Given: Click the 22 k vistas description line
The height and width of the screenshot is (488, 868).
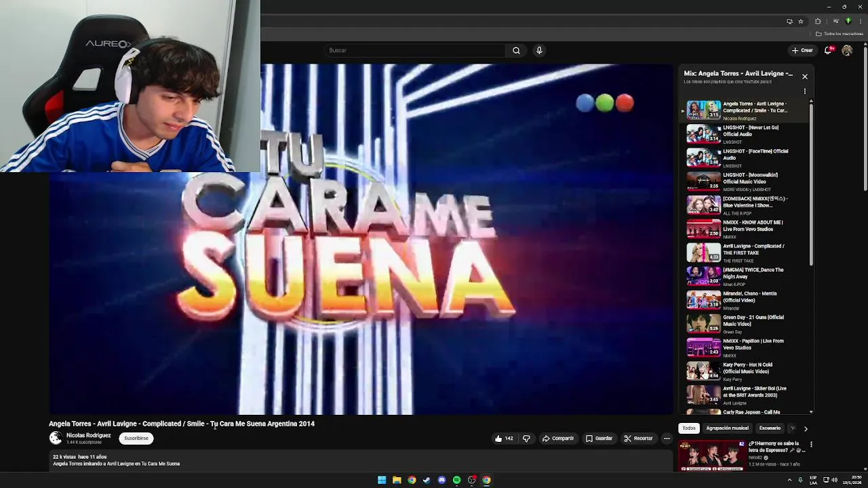Looking at the screenshot, I should 80,457.
